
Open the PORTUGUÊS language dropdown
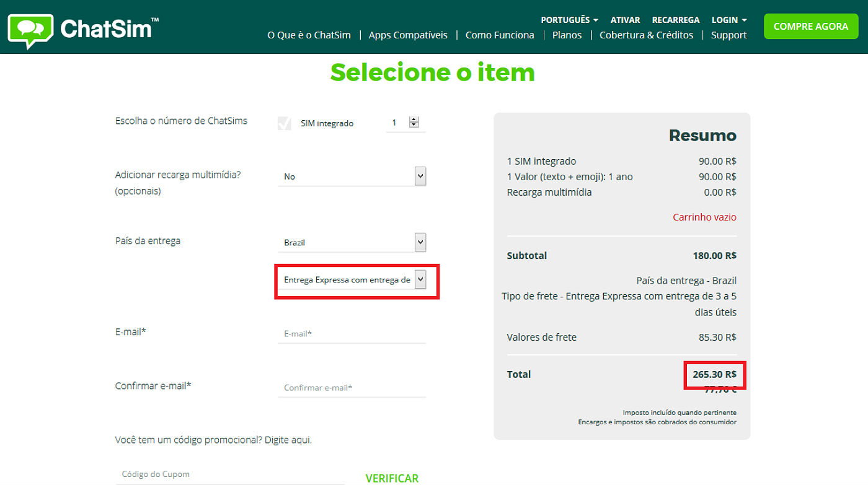pos(569,20)
